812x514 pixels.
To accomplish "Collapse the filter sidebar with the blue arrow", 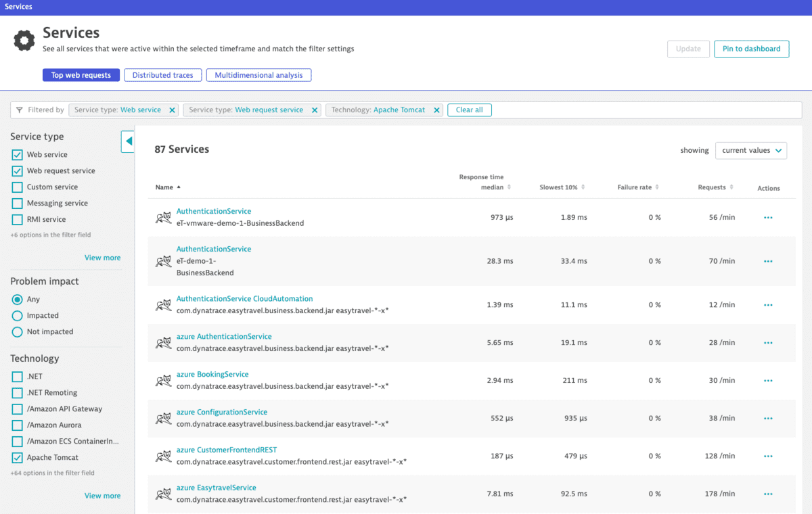I will [128, 141].
